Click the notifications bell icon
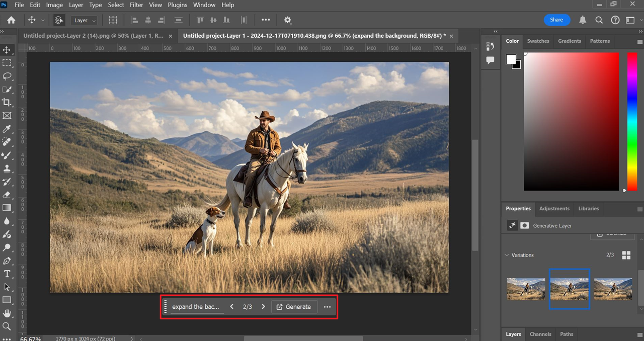The image size is (644, 341). pyautogui.click(x=583, y=20)
